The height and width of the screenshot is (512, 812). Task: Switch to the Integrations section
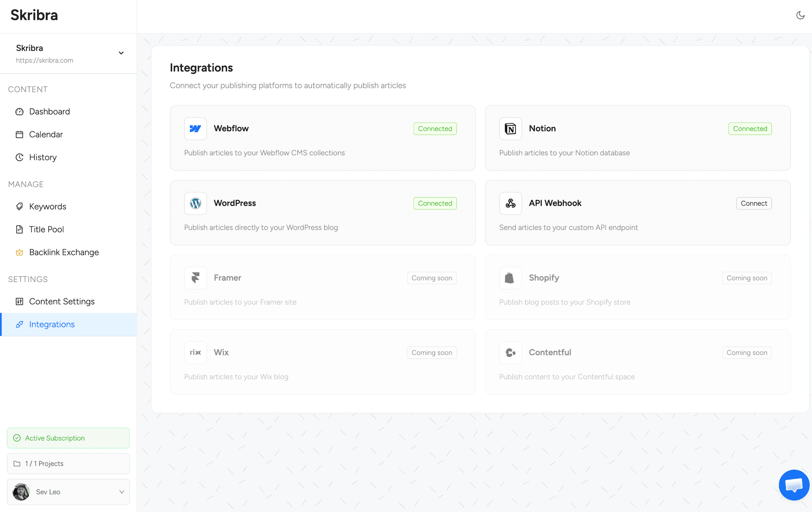pyautogui.click(x=52, y=324)
